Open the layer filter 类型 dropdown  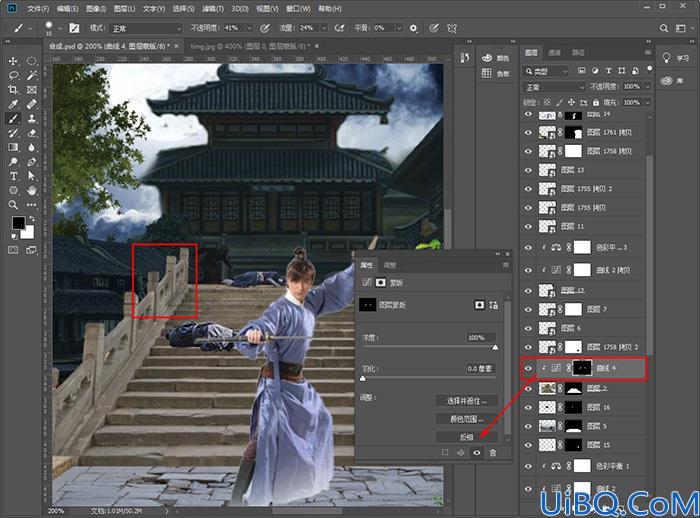546,71
